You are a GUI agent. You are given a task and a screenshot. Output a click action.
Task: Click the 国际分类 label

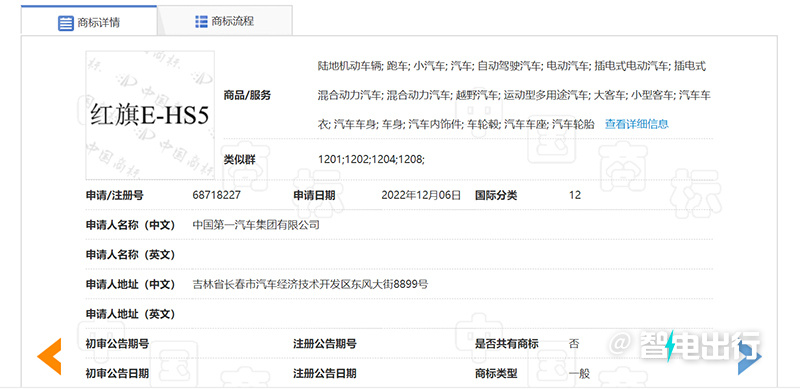coord(496,196)
